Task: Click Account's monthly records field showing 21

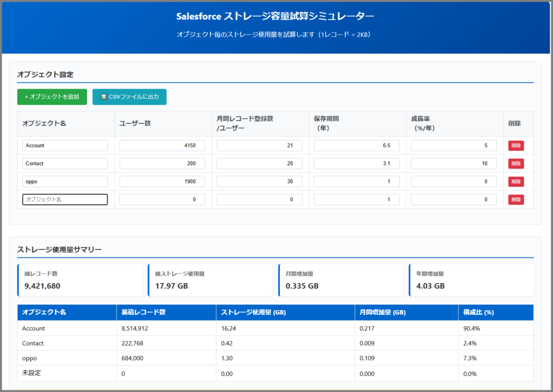Action: pyautogui.click(x=259, y=146)
